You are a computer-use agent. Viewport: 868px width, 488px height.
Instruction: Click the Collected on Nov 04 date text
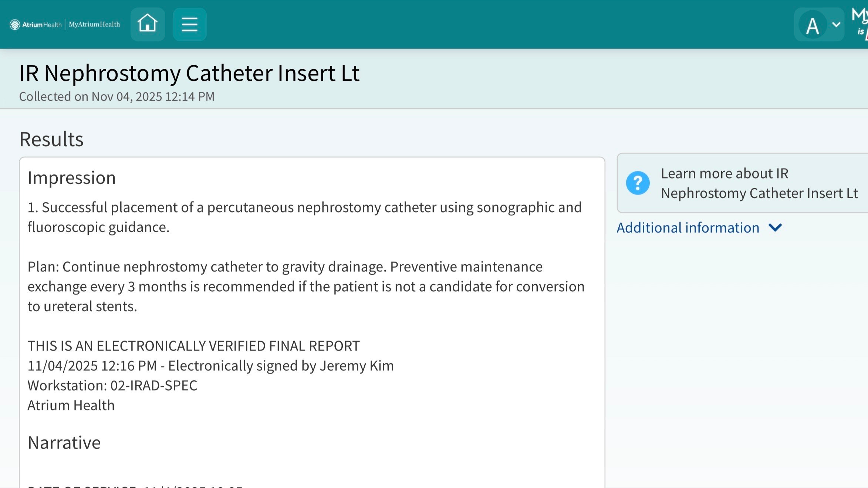coord(116,96)
